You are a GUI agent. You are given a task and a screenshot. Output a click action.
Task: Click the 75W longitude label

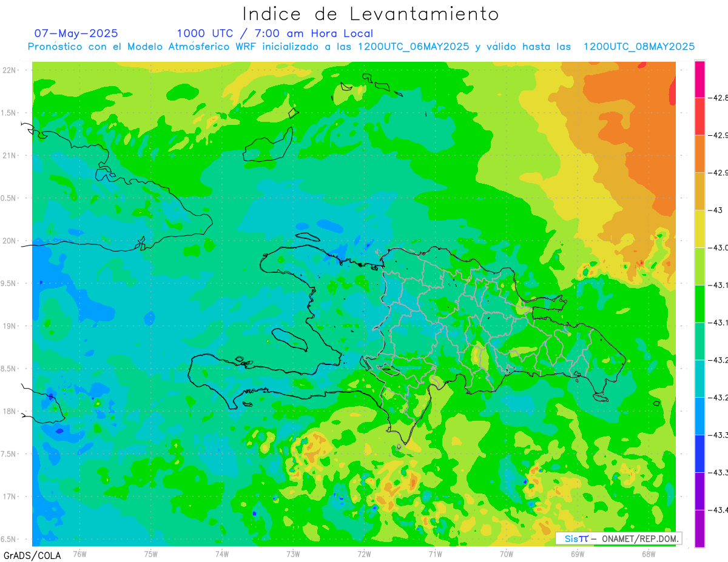150,554
